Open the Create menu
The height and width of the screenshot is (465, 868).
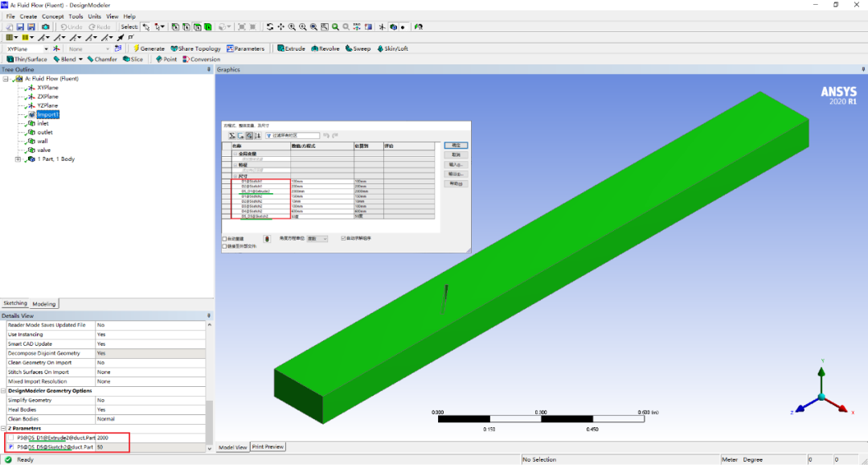click(x=28, y=17)
